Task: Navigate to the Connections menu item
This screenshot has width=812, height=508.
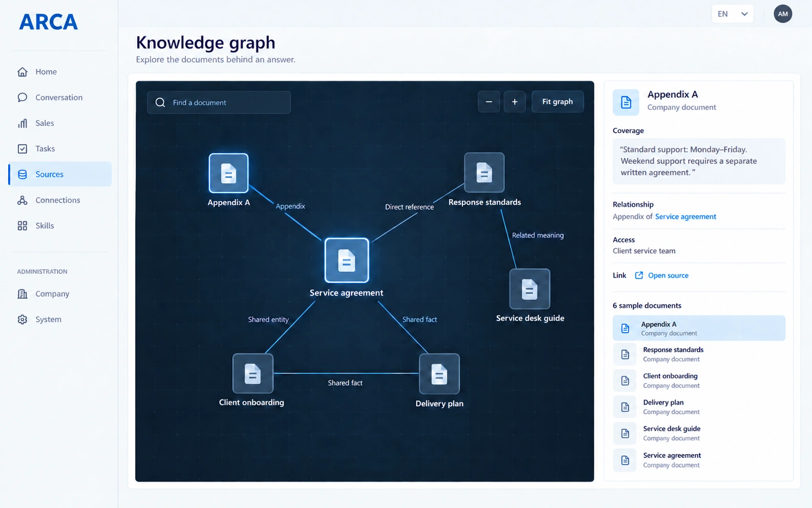Action: click(x=60, y=200)
